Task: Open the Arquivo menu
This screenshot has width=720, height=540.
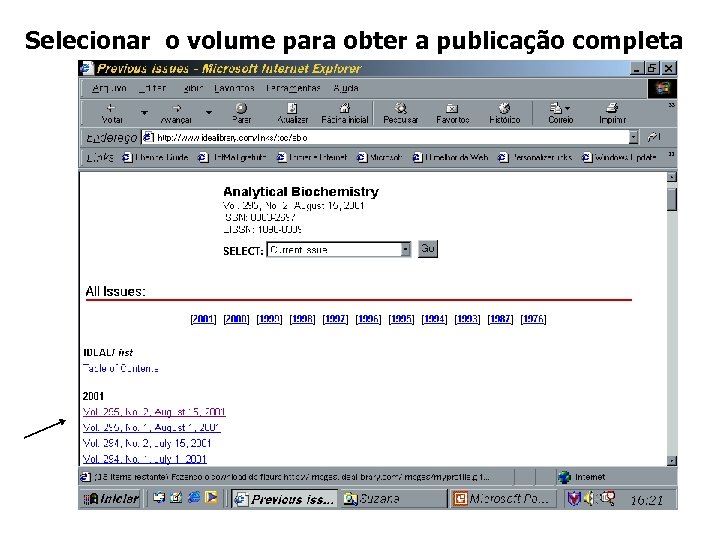Action: pyautogui.click(x=109, y=88)
